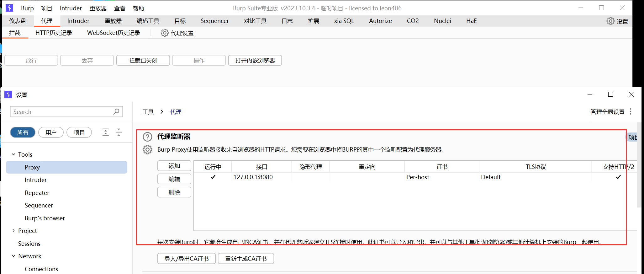644x274 pixels.
Task: Open the Burp menu
Action: 27,8
